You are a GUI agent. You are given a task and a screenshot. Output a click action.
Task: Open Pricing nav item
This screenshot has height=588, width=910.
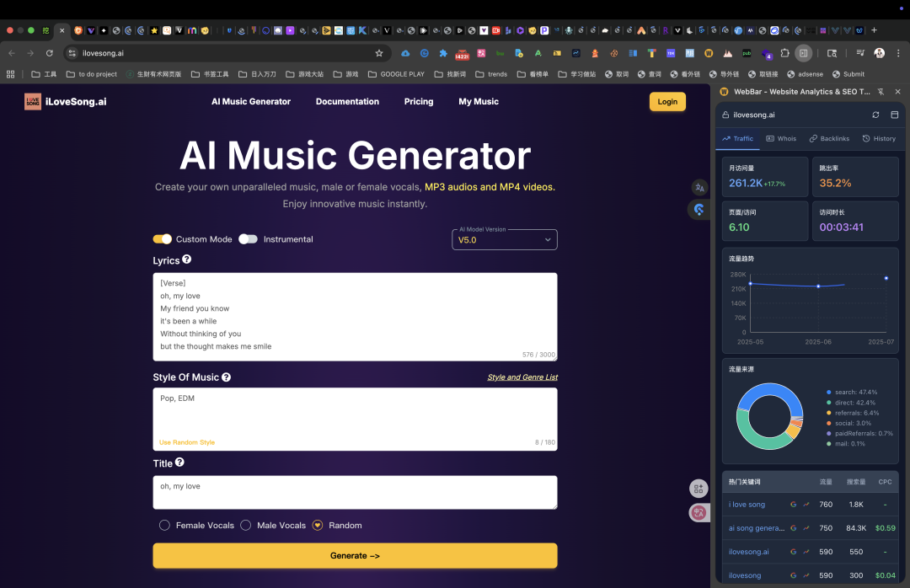(x=419, y=102)
